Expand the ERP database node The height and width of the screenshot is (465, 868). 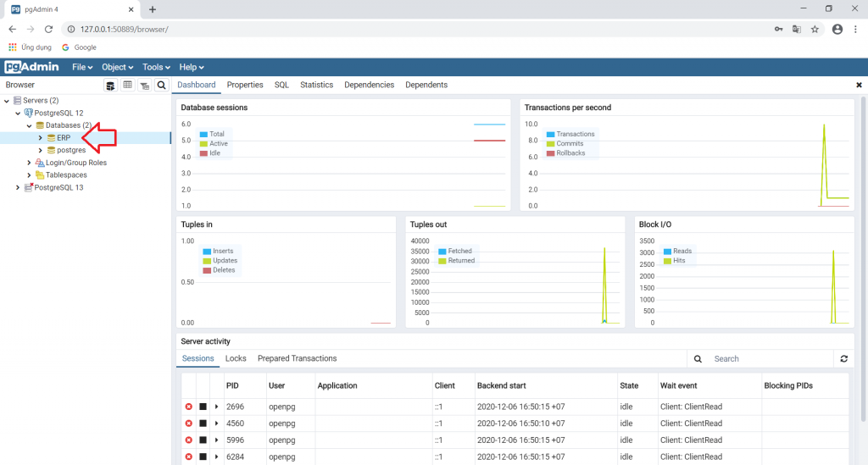tap(41, 138)
